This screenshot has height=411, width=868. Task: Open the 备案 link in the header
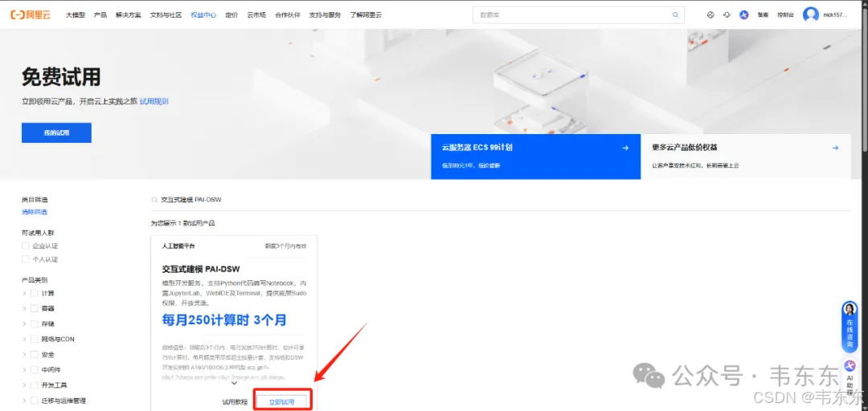coord(763,15)
